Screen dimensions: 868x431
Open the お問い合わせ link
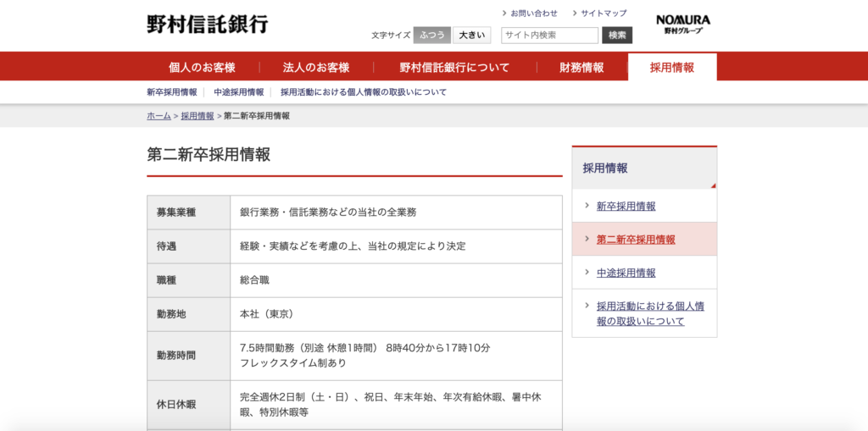534,13
